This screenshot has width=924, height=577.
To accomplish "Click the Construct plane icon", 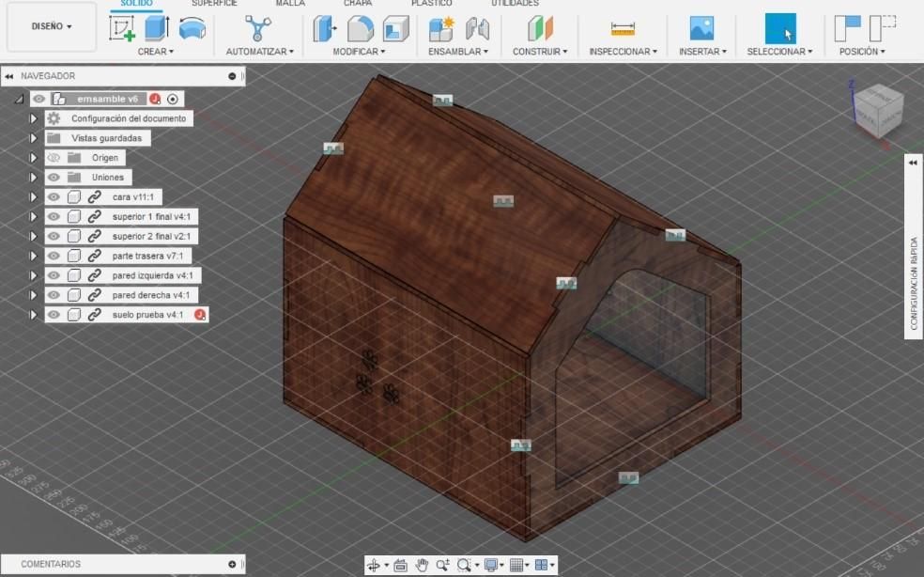I will 540,28.
